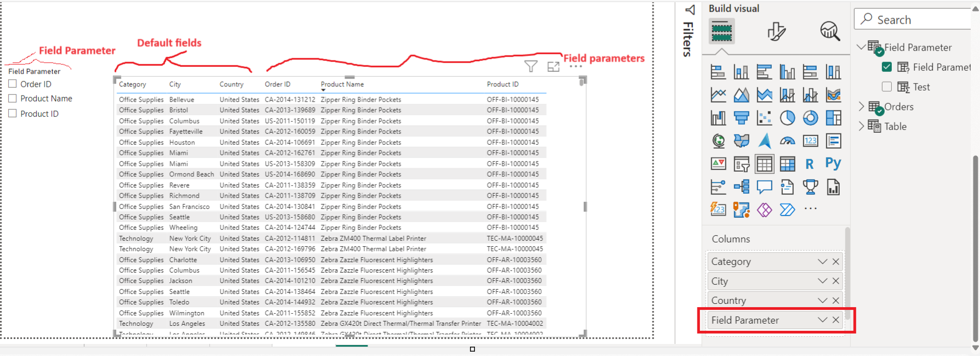980x356 pixels.
Task: Pick Line and clustered column chart visual
Action: click(810, 95)
